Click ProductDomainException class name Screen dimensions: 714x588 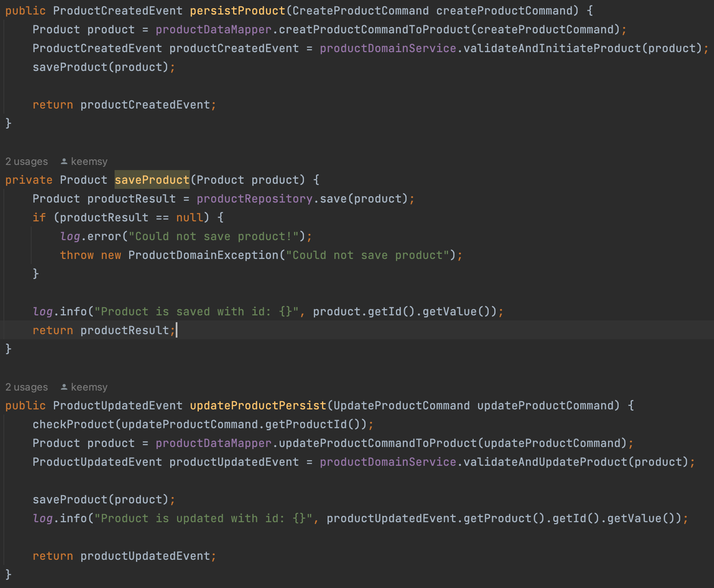[x=204, y=255]
